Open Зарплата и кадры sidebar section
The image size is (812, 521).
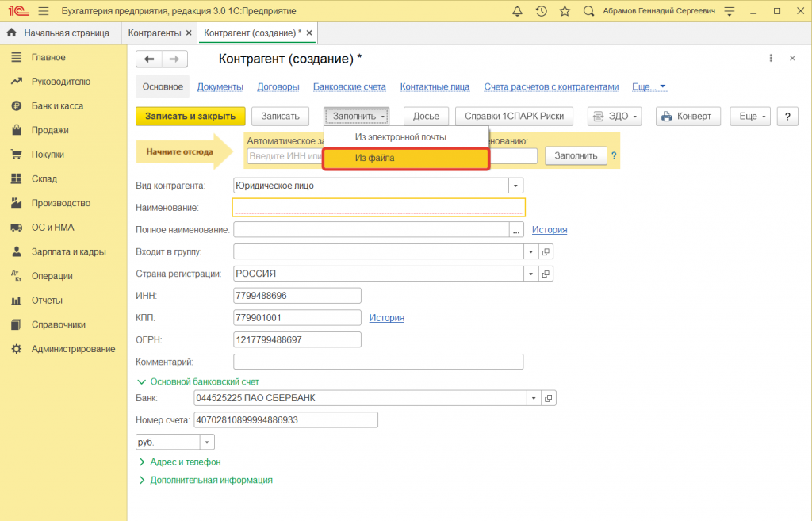[68, 251]
